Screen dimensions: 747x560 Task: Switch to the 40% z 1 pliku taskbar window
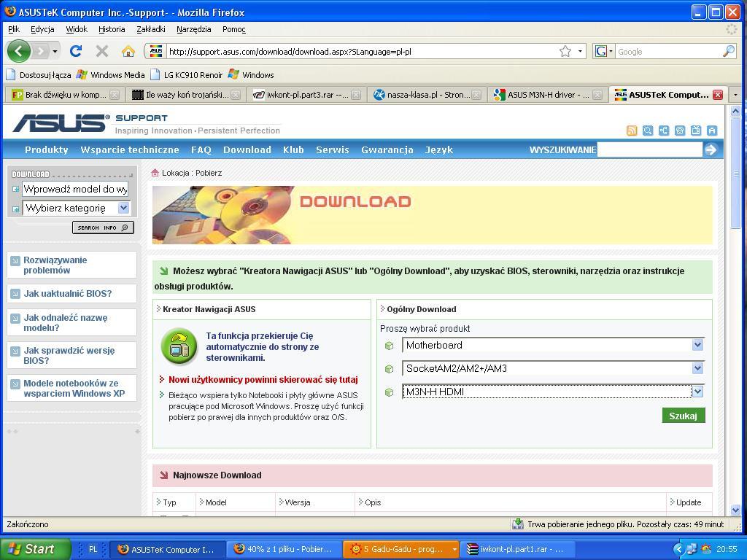point(283,550)
